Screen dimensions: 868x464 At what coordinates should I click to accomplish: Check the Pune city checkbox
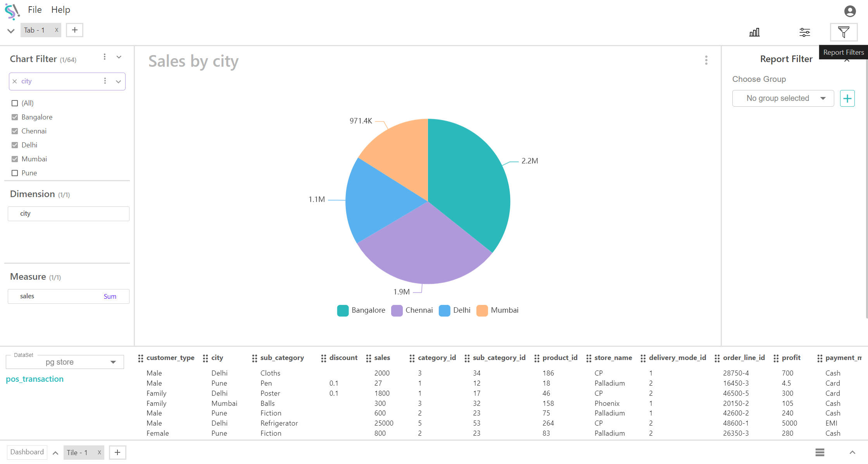[15, 173]
